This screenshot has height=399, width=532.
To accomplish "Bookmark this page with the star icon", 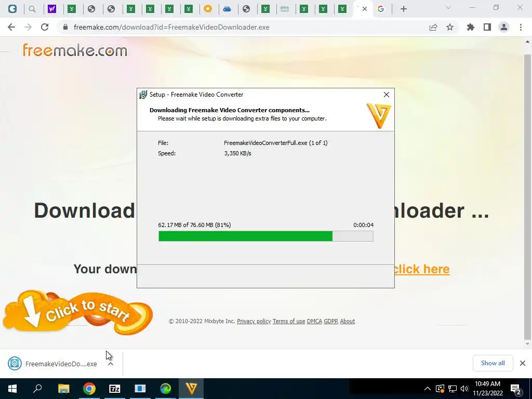I will point(450,27).
